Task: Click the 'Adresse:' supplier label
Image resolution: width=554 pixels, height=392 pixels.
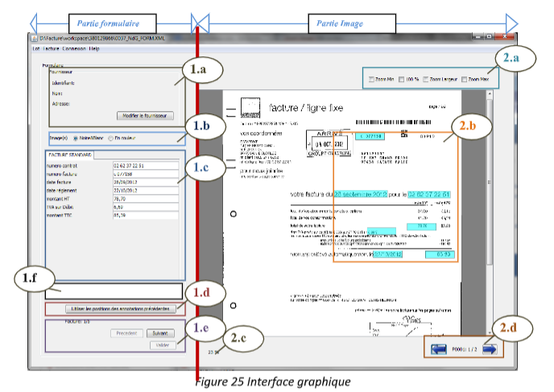Action: pos(60,104)
